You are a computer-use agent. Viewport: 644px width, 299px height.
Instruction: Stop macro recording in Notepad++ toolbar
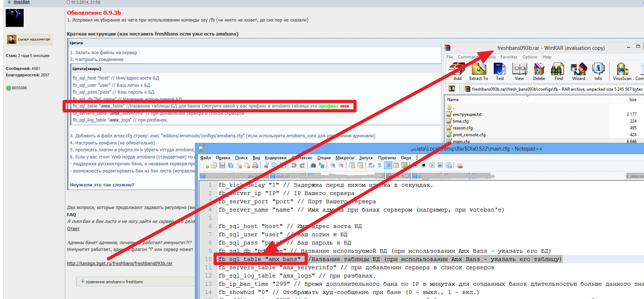(x=423, y=165)
